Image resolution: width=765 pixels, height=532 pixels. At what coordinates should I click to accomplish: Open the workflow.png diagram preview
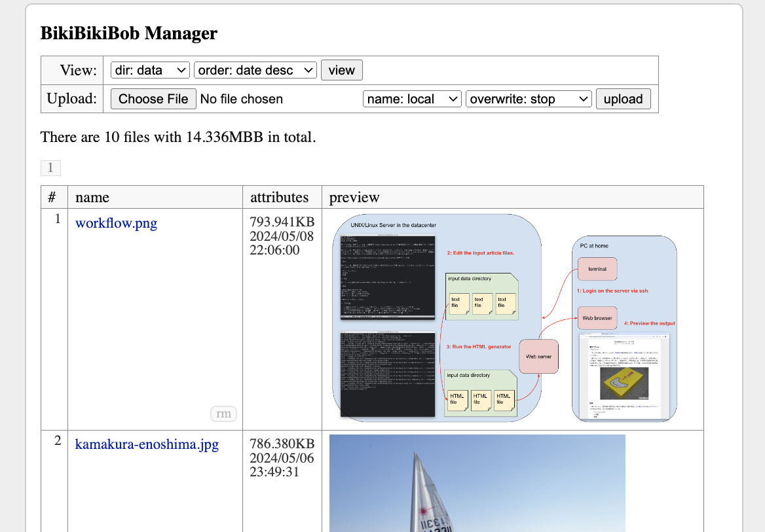click(504, 318)
